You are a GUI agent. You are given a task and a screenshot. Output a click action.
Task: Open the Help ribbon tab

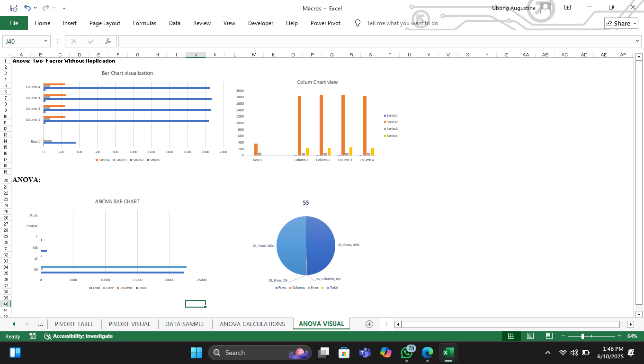pyautogui.click(x=292, y=23)
